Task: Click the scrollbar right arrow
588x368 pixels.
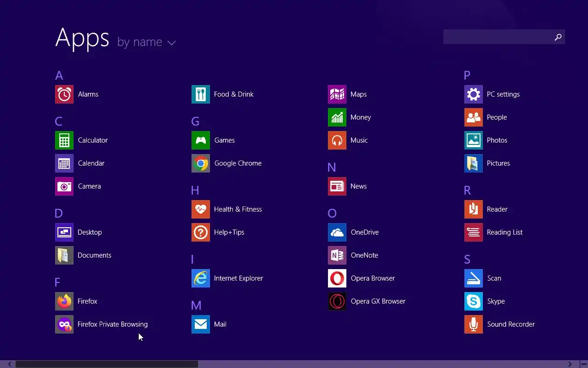Action: (x=570, y=364)
